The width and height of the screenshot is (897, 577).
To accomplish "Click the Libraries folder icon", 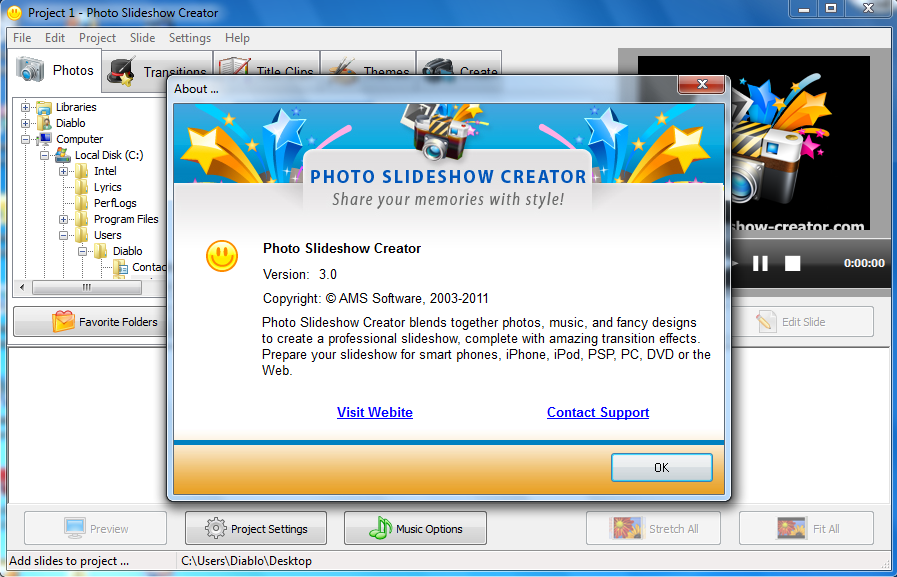I will click(x=44, y=107).
